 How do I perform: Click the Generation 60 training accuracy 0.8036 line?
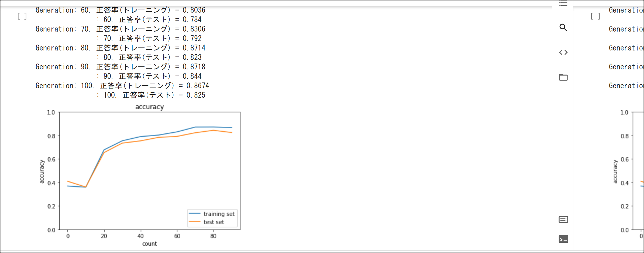point(120,10)
